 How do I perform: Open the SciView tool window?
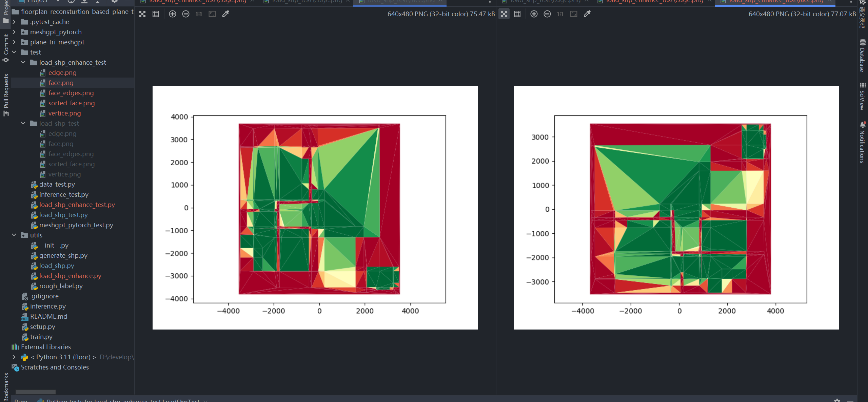(863, 97)
